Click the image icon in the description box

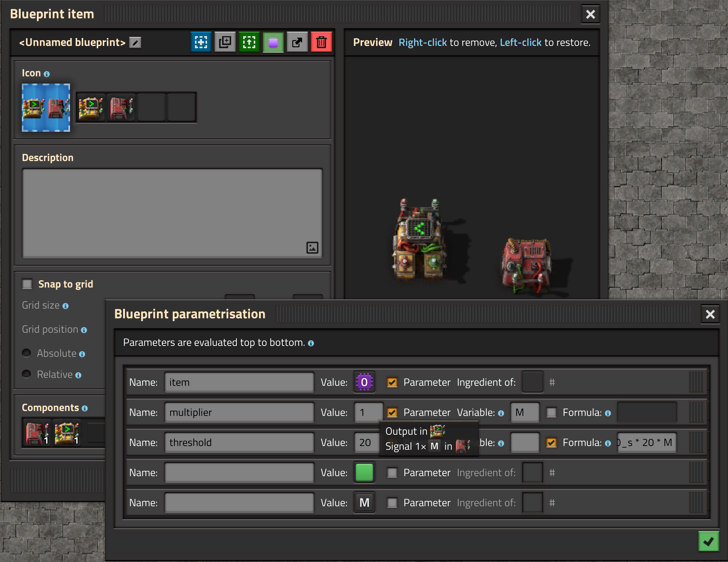[312, 247]
